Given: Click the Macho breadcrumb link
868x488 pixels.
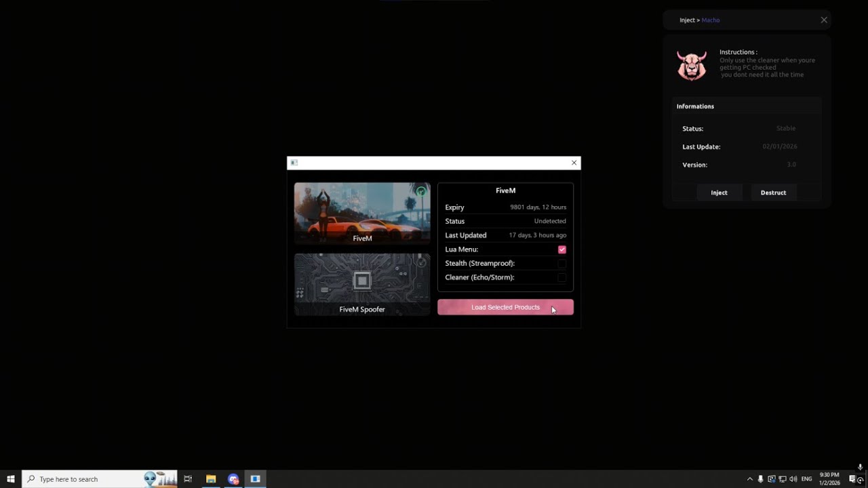Looking at the screenshot, I should coord(711,20).
